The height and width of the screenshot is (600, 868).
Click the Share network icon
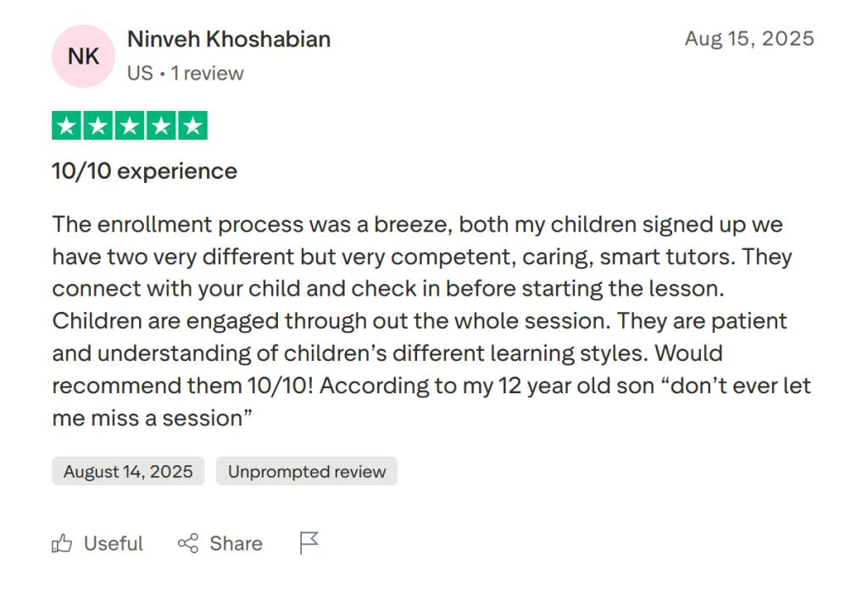click(x=188, y=543)
